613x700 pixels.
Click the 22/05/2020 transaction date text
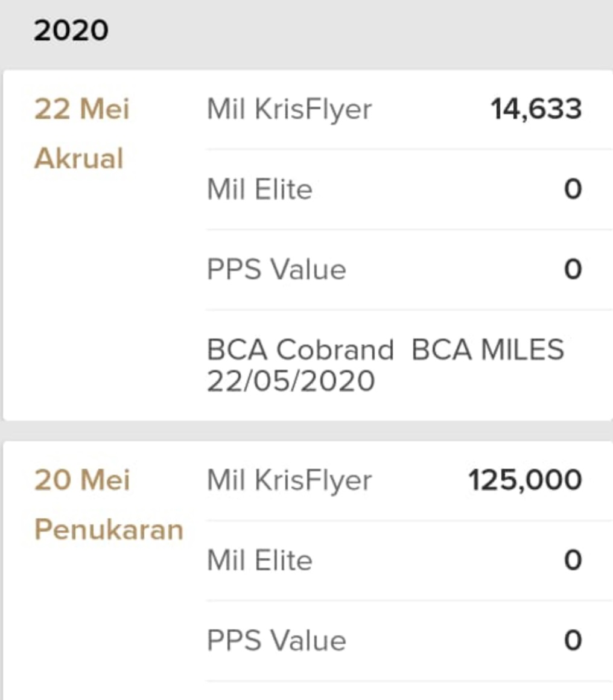pyautogui.click(x=291, y=381)
